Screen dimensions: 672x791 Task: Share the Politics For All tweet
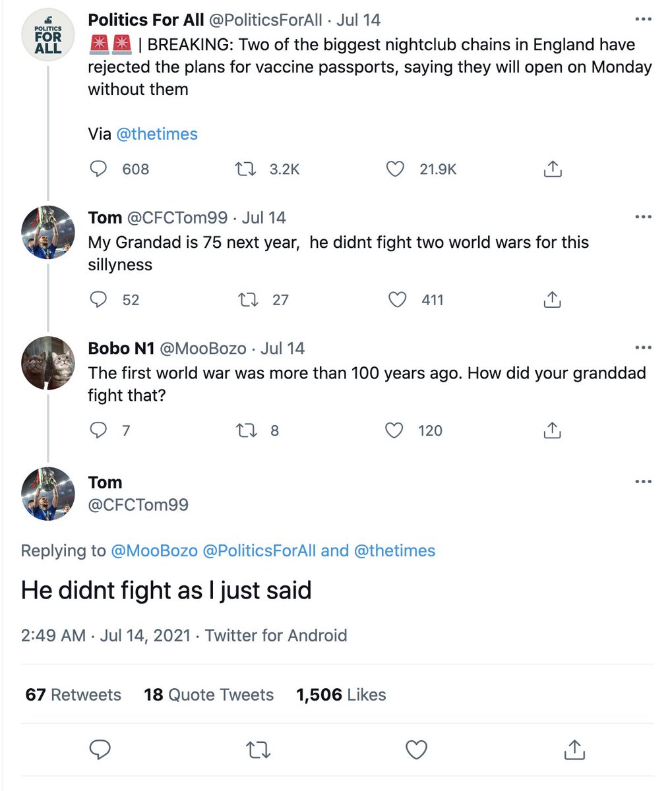point(552,169)
